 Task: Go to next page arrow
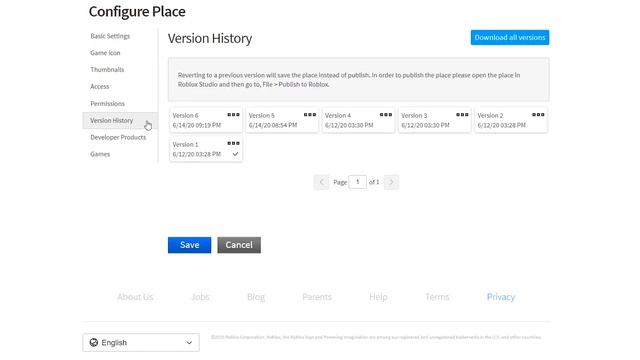(391, 182)
